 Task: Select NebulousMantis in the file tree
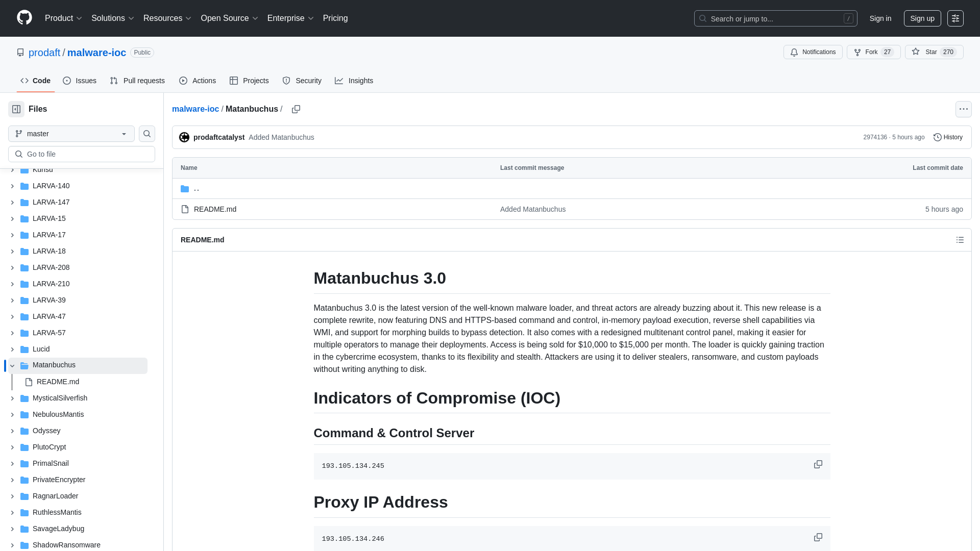click(x=58, y=414)
